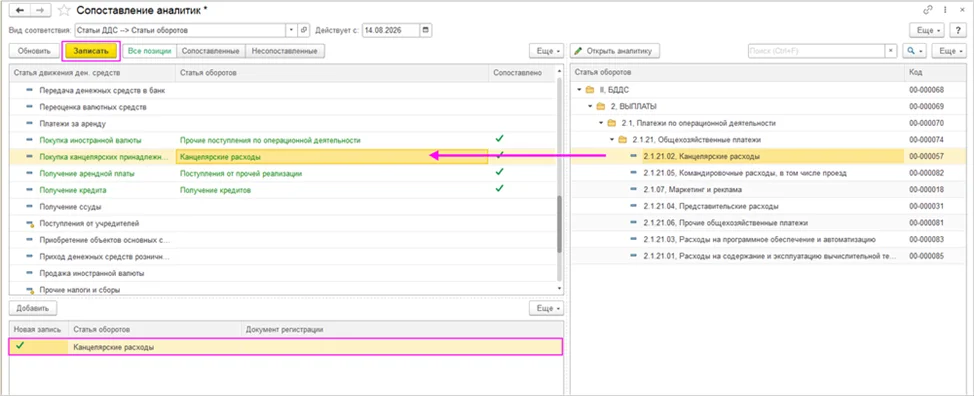Click the row icon of Получение кредита
The height and width of the screenshot is (396, 974).
(29, 190)
